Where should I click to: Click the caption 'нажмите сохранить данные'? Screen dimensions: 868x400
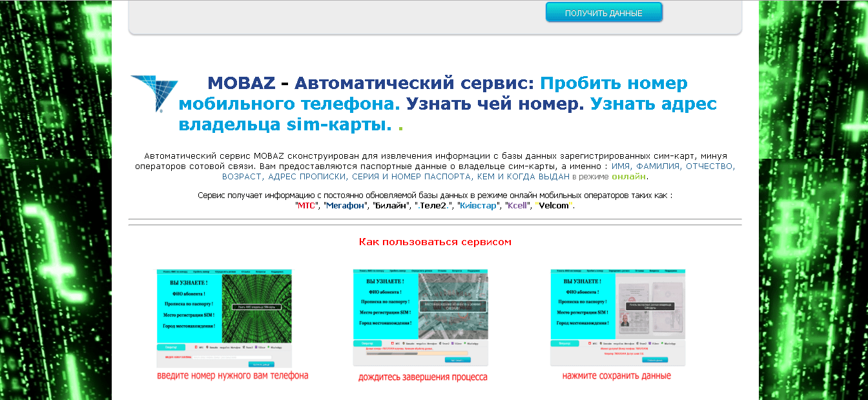coord(616,375)
